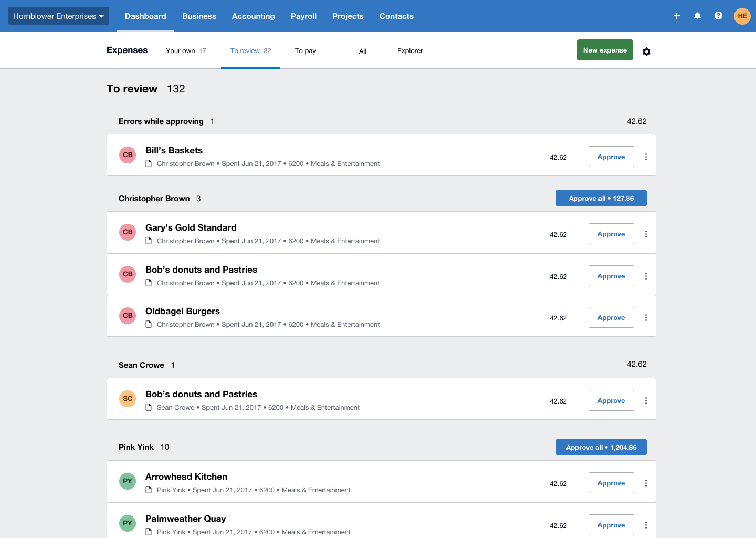
Task: Open the Payroll menu
Action: pyautogui.click(x=303, y=16)
